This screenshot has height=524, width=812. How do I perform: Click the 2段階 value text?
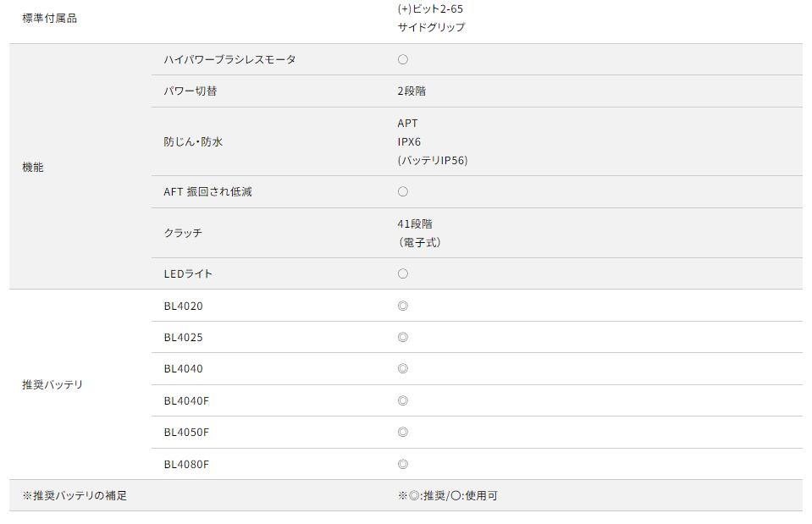point(412,91)
